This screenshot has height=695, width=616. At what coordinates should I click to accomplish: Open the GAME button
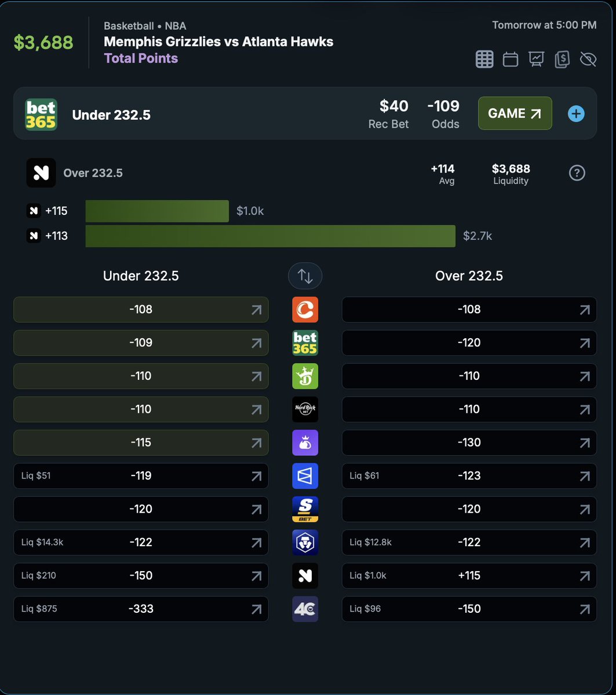coord(515,114)
